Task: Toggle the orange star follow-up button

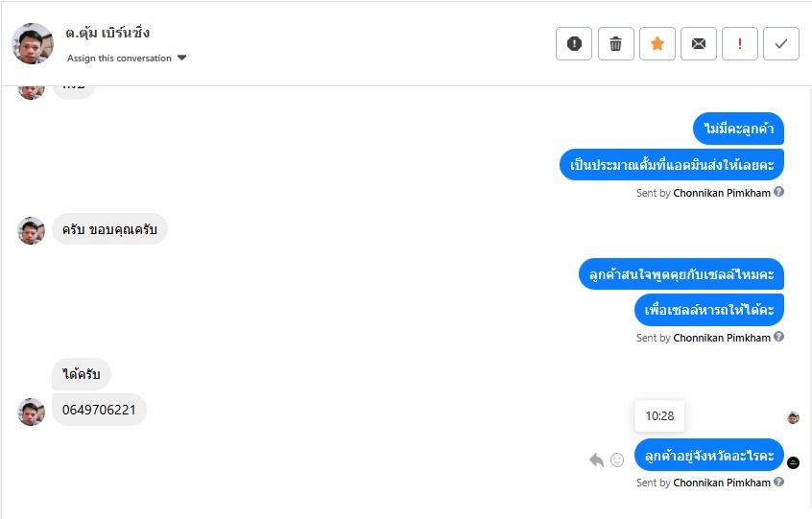Action: 657,44
